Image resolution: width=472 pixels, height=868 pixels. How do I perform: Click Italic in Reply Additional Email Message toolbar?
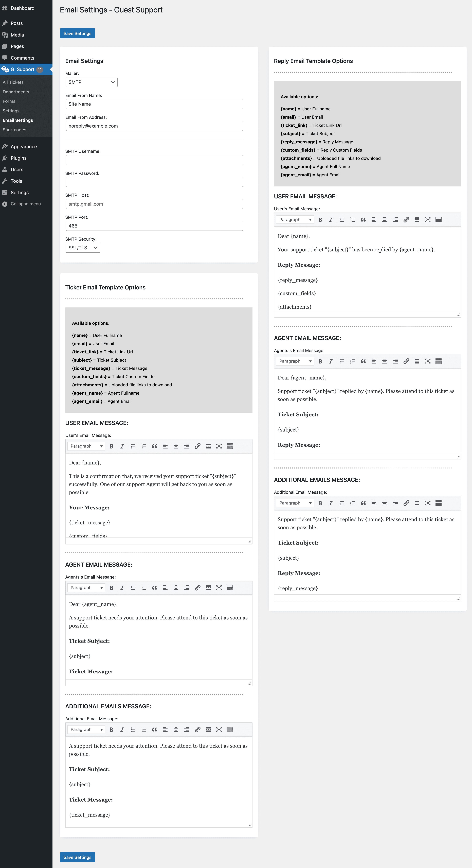tap(331, 503)
